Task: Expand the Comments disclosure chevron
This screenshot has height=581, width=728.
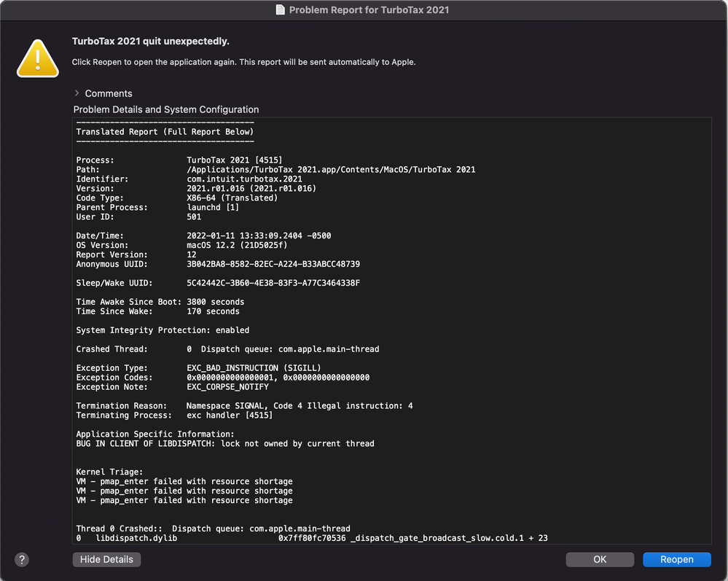Action: 77,93
